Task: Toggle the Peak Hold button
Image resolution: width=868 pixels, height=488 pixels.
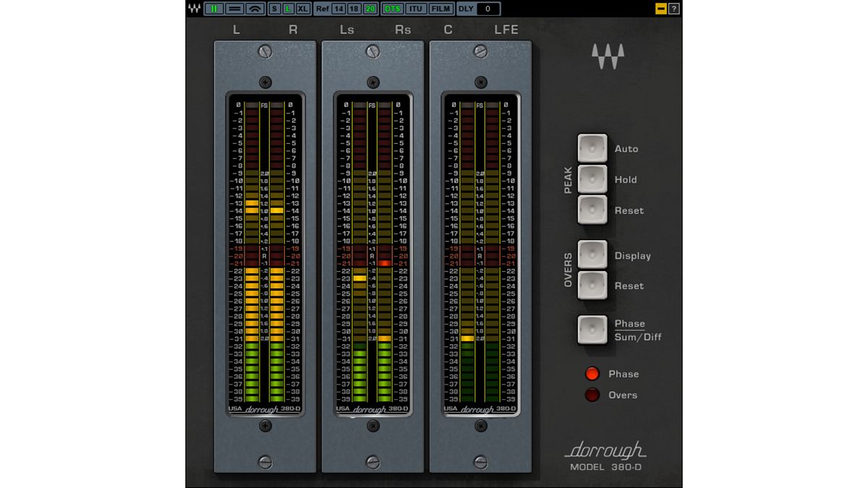Action: (x=592, y=179)
